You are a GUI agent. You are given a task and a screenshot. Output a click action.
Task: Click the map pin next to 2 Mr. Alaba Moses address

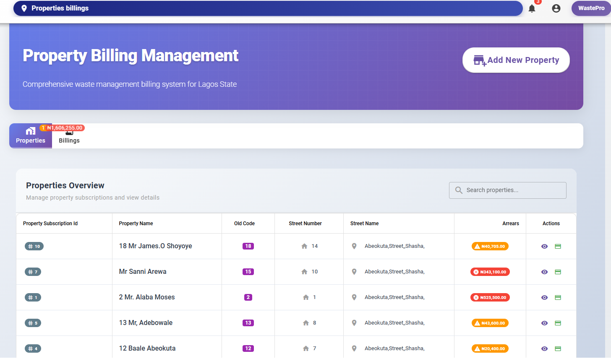(354, 297)
